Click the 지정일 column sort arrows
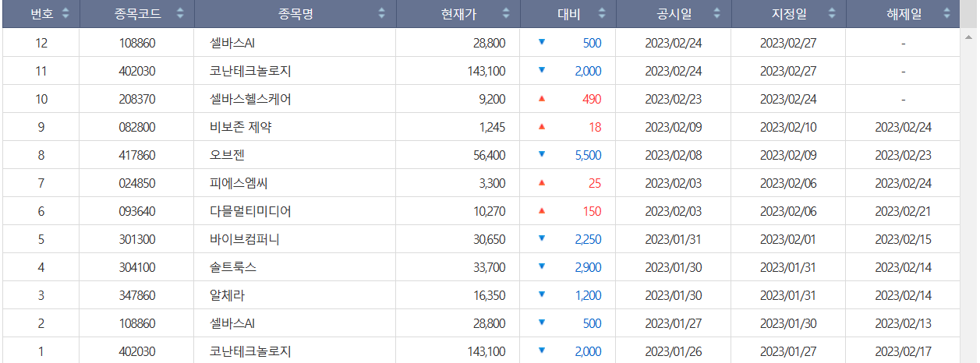Viewport: 980px width, 363px height. click(832, 13)
